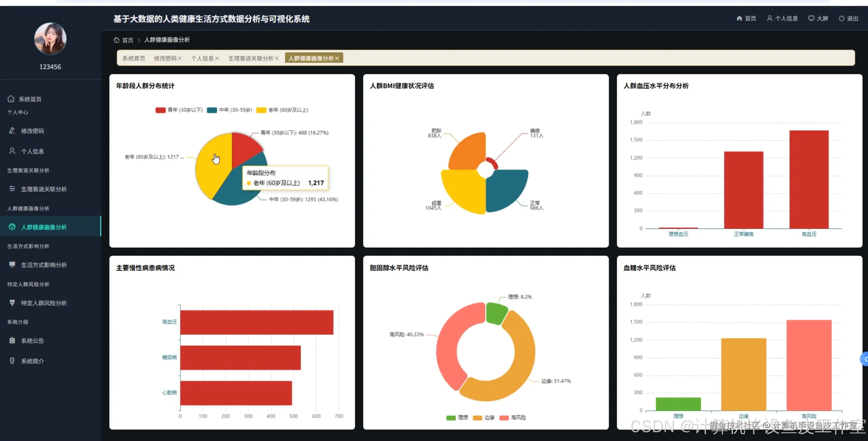Close the 生理衰退关联分析 tab
The width and height of the screenshot is (868, 441).
pos(277,58)
